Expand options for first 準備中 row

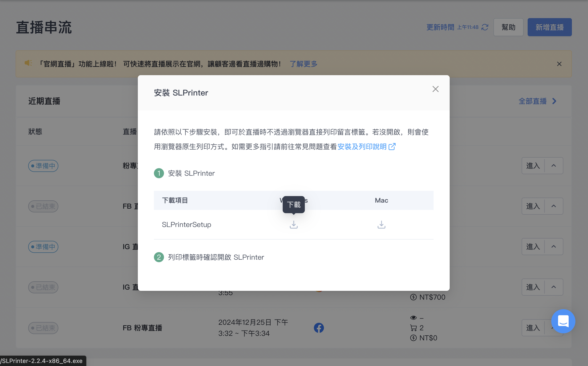click(x=554, y=166)
